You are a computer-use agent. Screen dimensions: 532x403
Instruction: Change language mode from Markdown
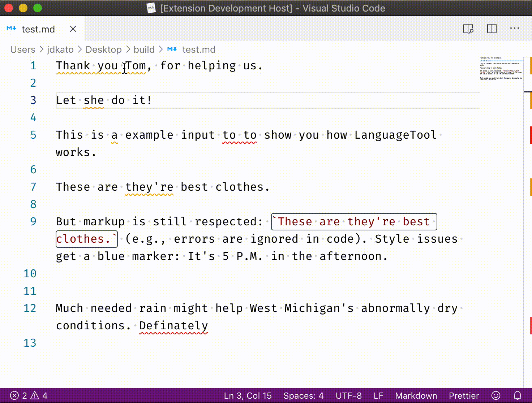coord(416,395)
